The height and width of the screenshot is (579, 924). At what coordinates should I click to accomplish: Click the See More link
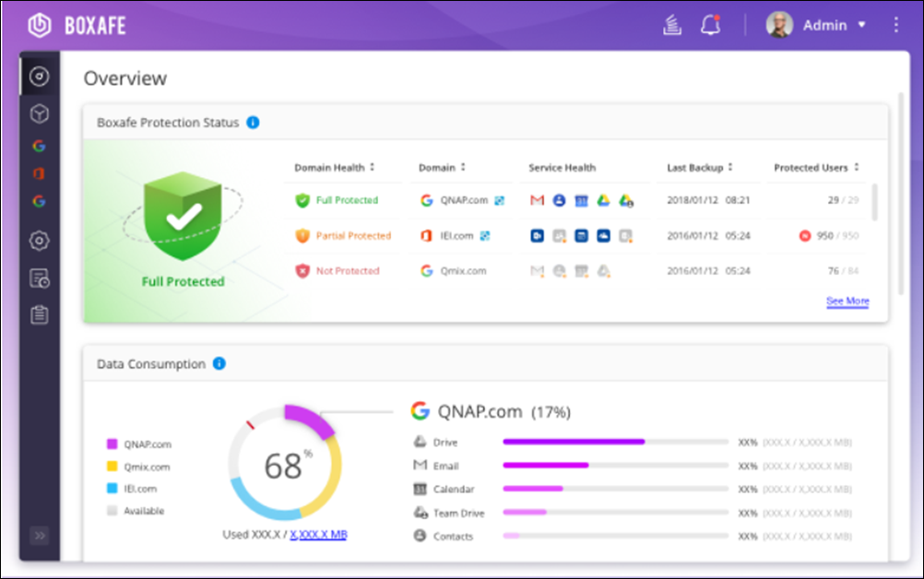coord(847,301)
